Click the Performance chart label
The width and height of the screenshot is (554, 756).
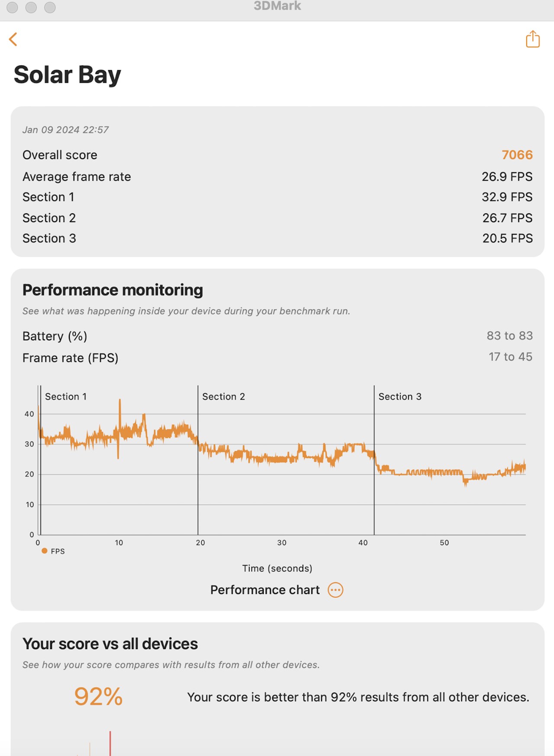(x=265, y=590)
